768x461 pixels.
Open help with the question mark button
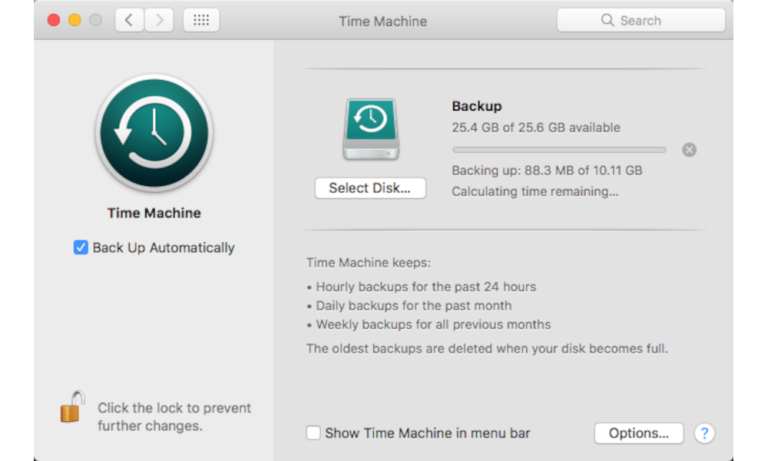click(704, 433)
